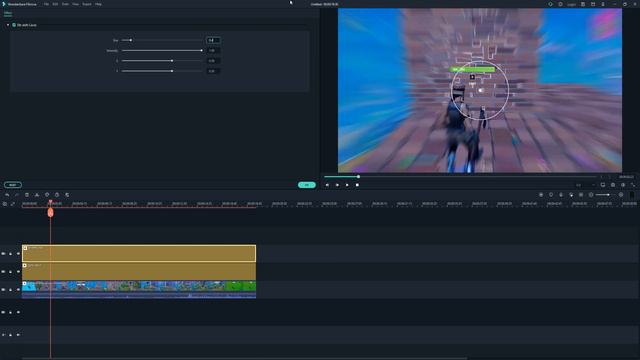Open the preview quality dropdown
Image resolution: width=640 pixels, height=360 pixels.
(585, 185)
